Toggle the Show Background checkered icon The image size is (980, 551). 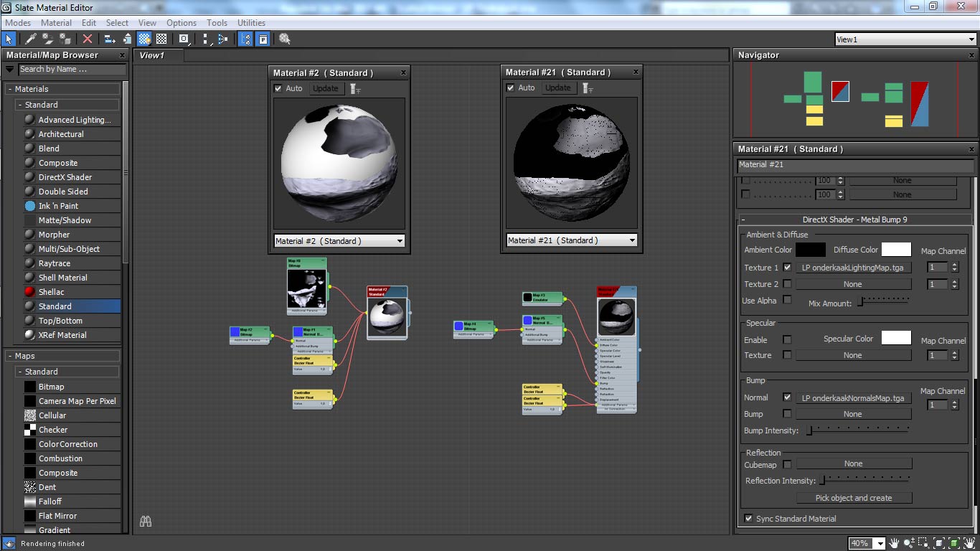(x=162, y=38)
